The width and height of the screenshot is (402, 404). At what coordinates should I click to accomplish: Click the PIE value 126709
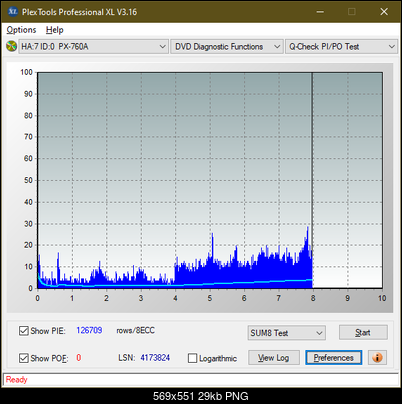89,331
